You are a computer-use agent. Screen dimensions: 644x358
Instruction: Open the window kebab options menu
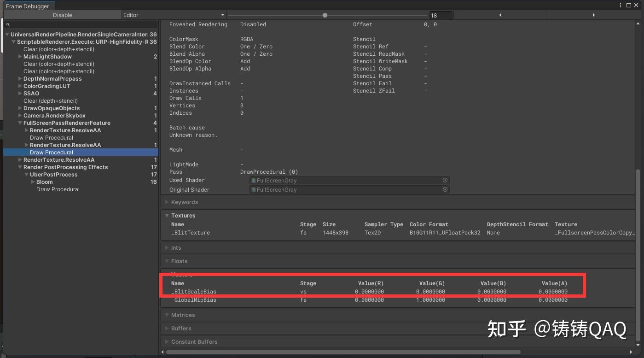(621, 5)
